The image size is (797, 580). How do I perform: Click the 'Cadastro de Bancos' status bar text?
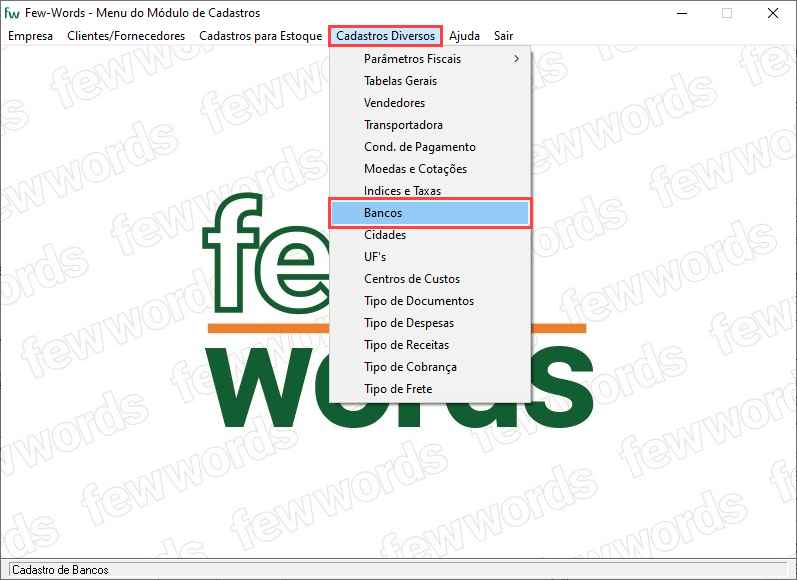(60, 570)
